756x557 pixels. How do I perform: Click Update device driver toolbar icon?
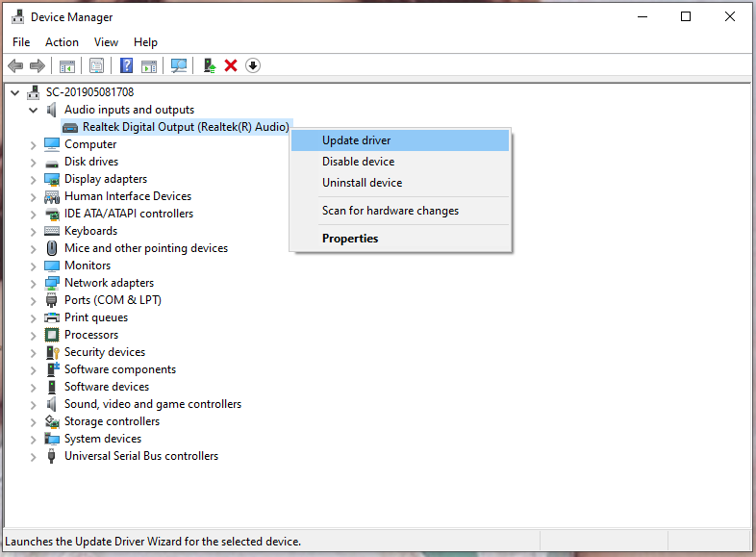(210, 65)
